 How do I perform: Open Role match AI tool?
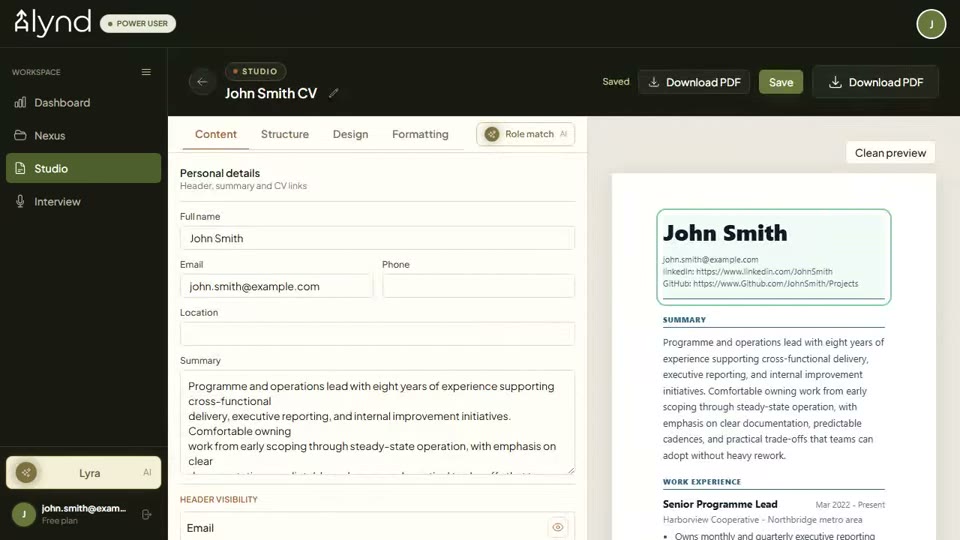click(x=525, y=134)
